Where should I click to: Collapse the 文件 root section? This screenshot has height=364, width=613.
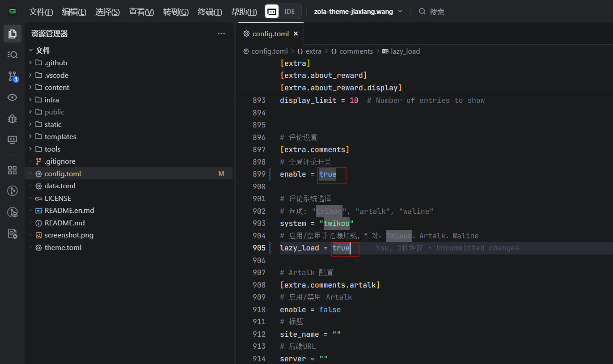click(x=31, y=51)
